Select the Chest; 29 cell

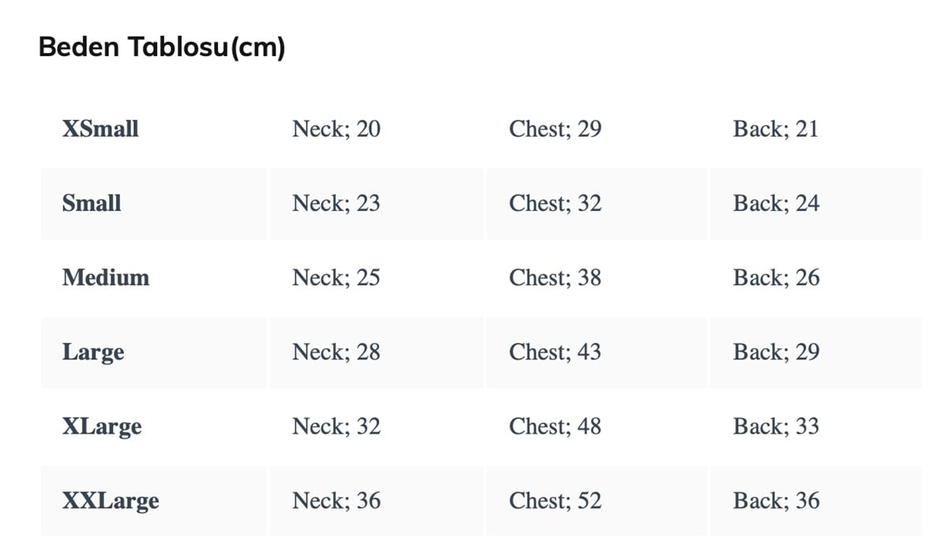555,129
